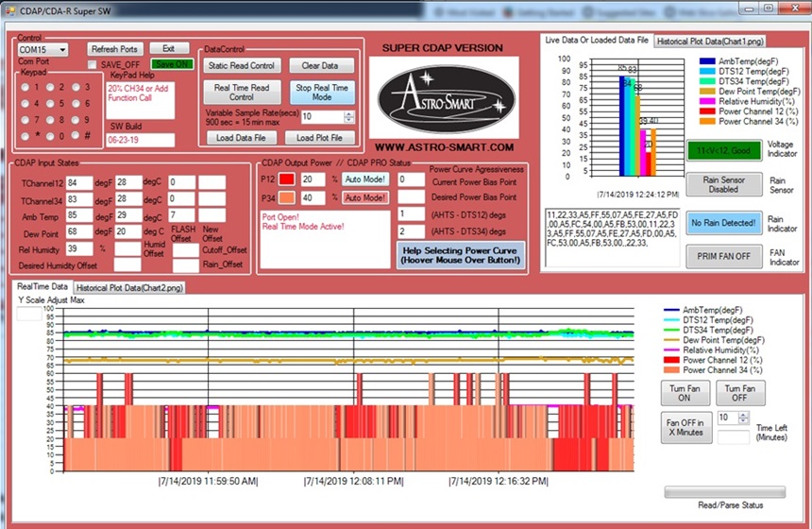Select keypad radio button 2
Image resolution: width=812 pixels, height=529 pixels.
[x=50, y=87]
